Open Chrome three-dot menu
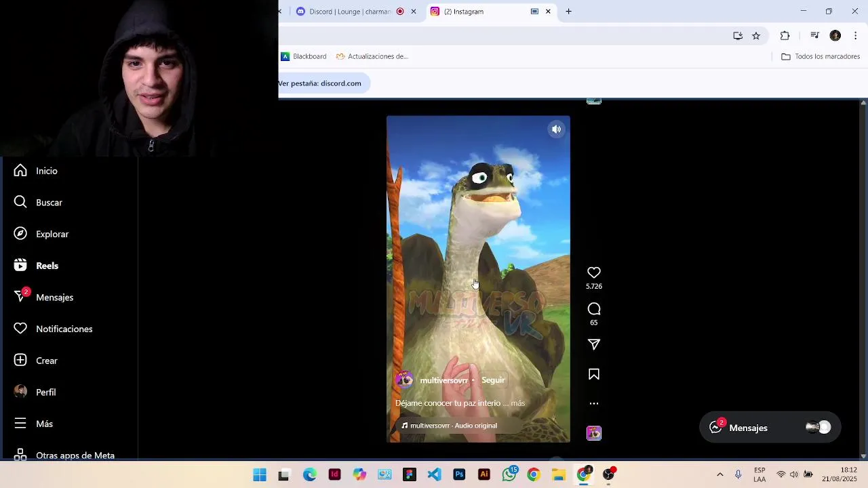Viewport: 868px width, 488px height. (855, 36)
